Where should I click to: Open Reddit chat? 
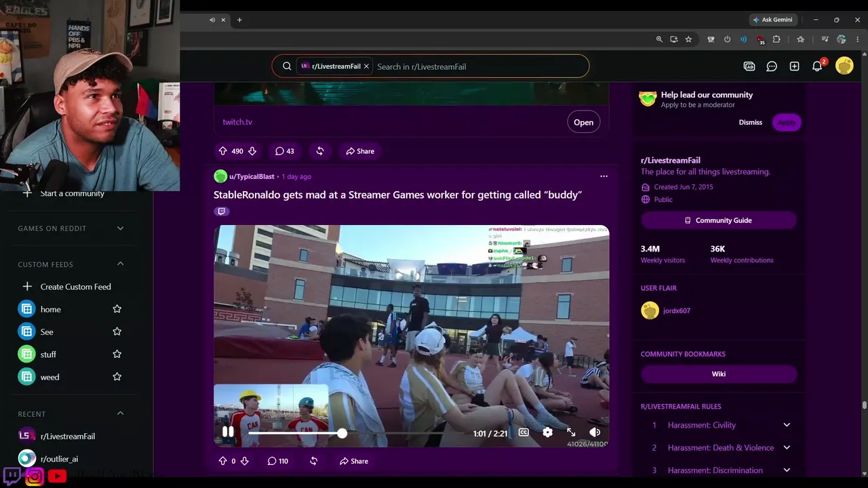click(772, 66)
